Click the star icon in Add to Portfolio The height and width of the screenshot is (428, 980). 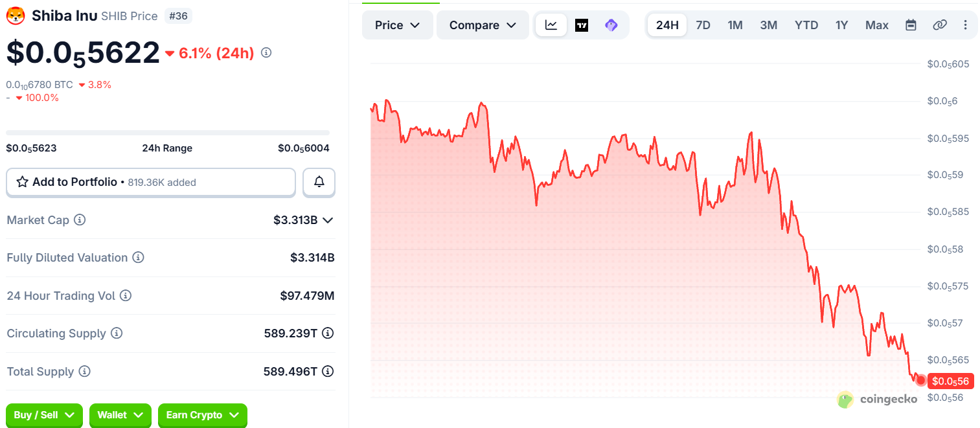coord(23,182)
